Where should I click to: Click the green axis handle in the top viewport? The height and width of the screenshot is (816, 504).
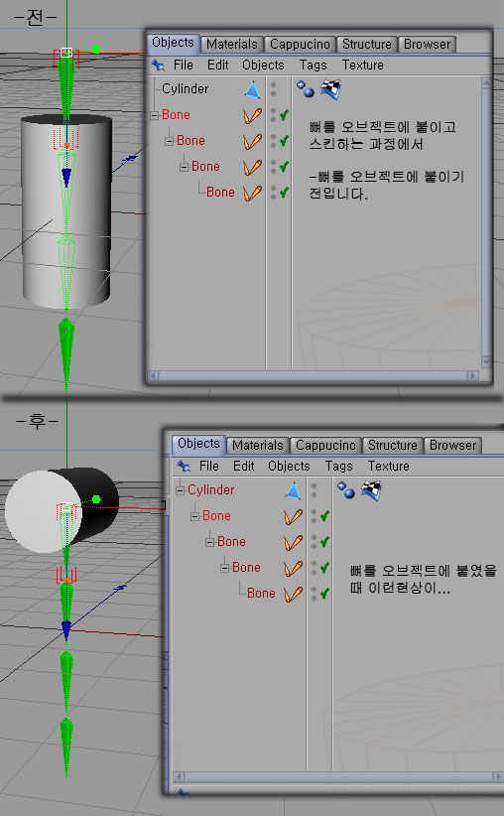click(96, 50)
